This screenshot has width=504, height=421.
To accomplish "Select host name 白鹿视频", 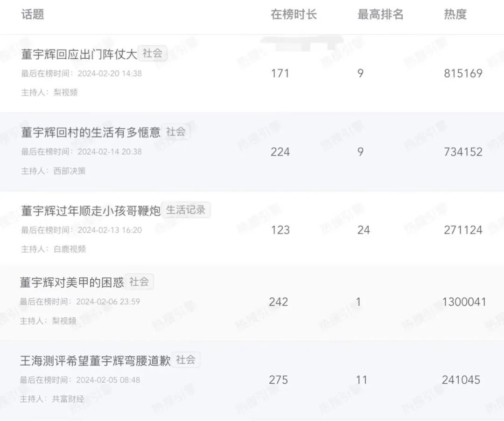I will coord(70,249).
